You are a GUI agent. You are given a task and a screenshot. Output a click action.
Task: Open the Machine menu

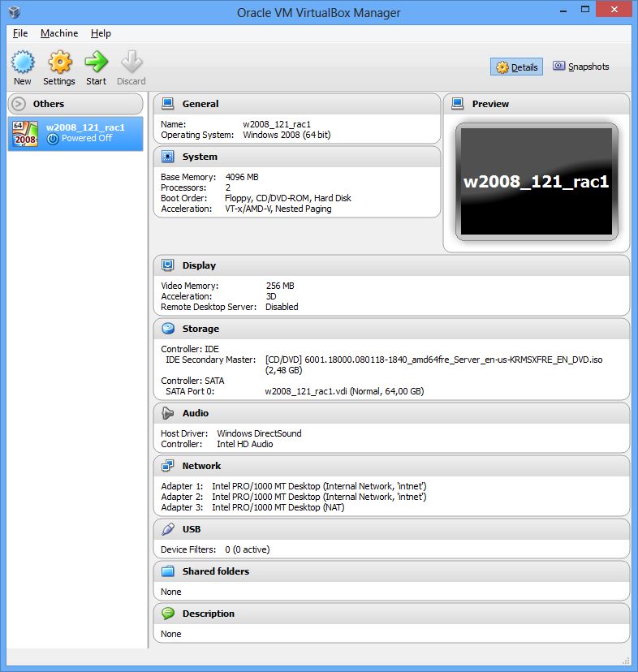59,33
